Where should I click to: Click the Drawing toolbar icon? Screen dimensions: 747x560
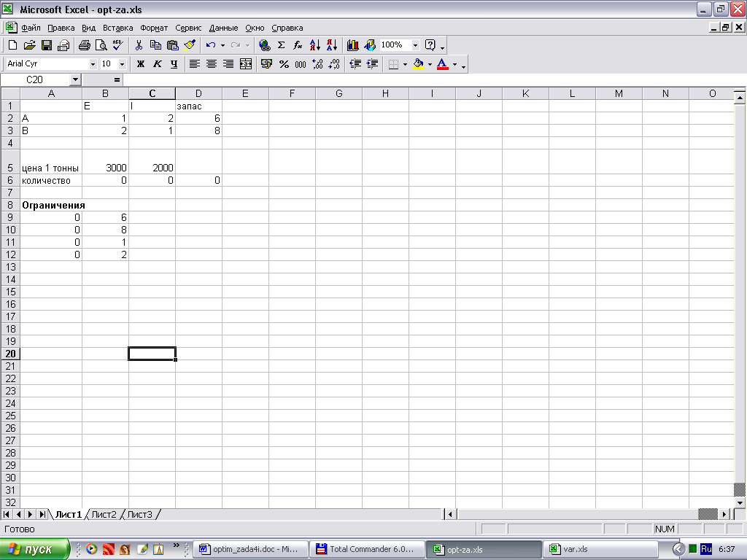370,45
